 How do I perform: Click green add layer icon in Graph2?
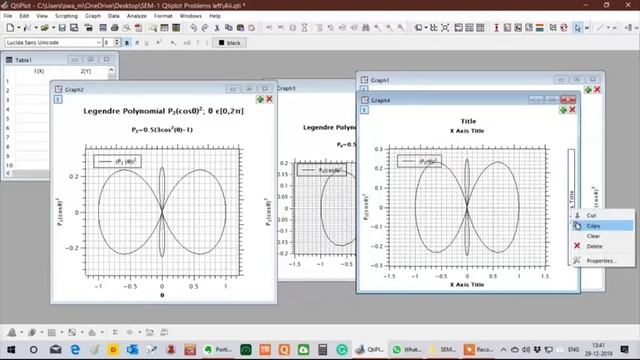[x=260, y=99]
